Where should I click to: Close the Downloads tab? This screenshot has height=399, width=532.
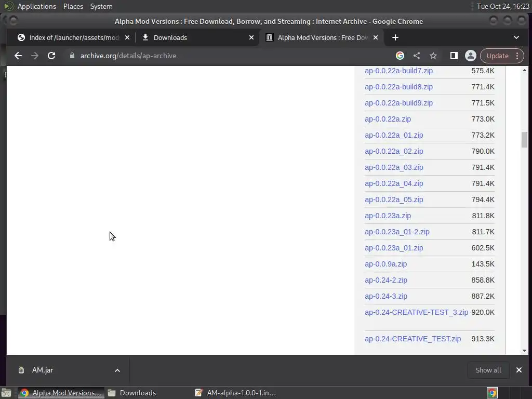click(251, 37)
